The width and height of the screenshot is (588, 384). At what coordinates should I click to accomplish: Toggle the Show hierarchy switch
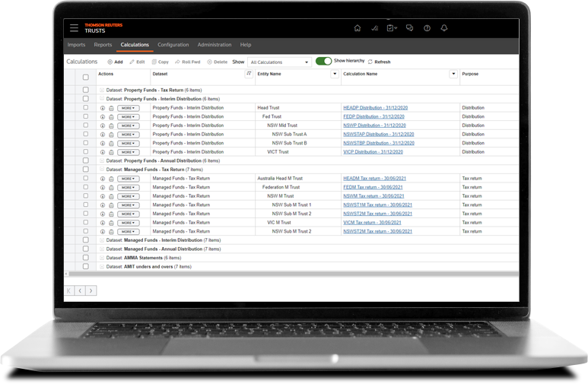pos(323,61)
